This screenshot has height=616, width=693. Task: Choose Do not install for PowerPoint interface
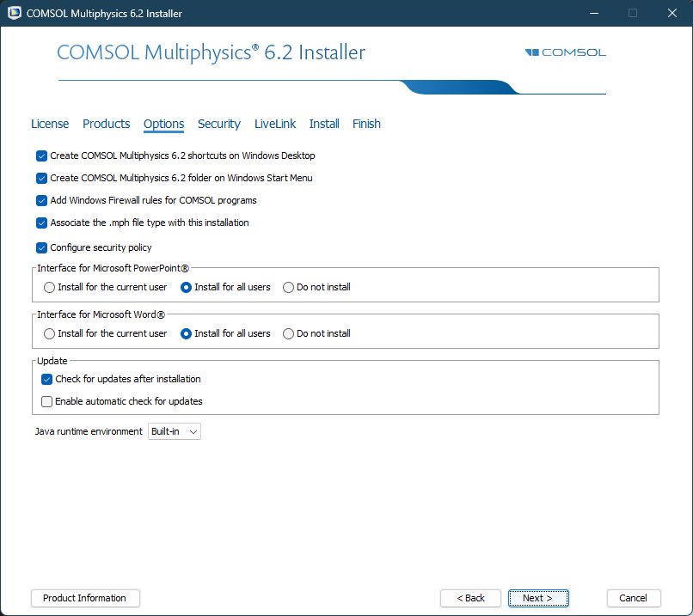(289, 287)
